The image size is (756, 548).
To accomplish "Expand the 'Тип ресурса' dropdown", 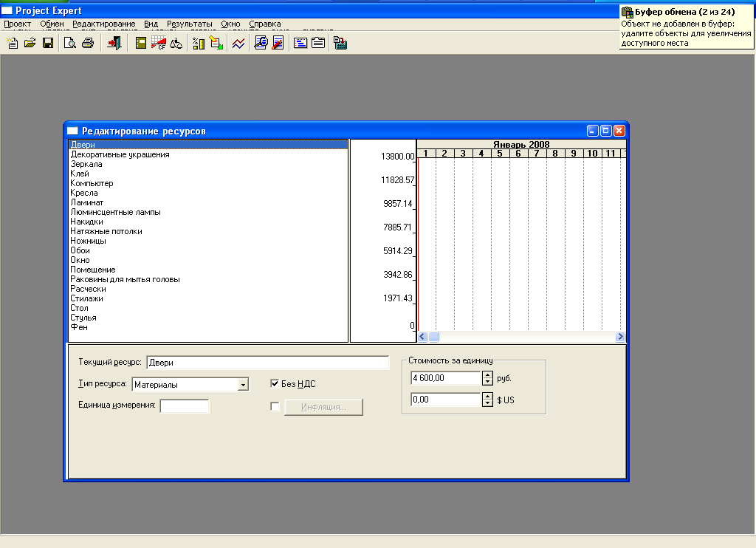I will [242, 385].
